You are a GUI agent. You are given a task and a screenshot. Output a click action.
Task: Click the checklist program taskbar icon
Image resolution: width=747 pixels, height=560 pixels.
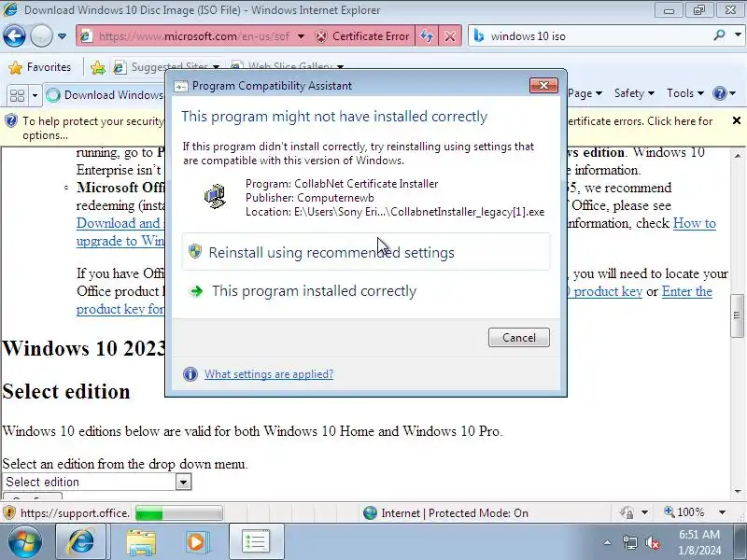coord(256,542)
